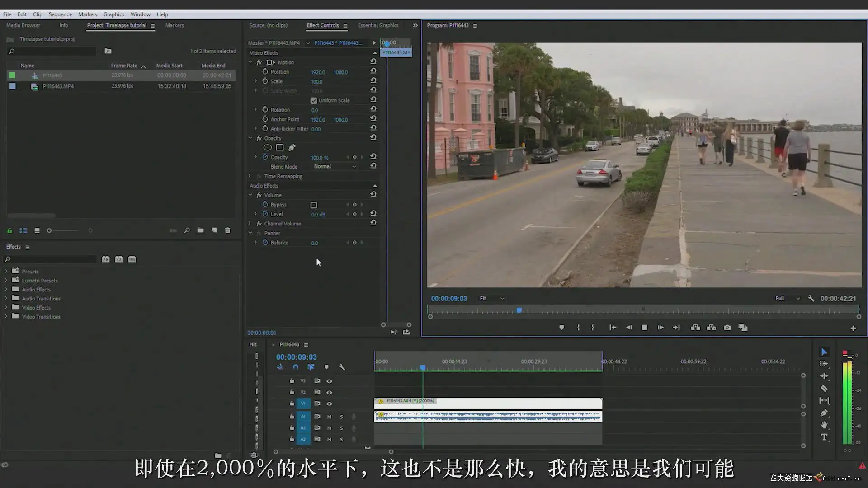Screen dimensions: 868x488
Task: Hide track V1 with eye toggle
Action: point(329,404)
